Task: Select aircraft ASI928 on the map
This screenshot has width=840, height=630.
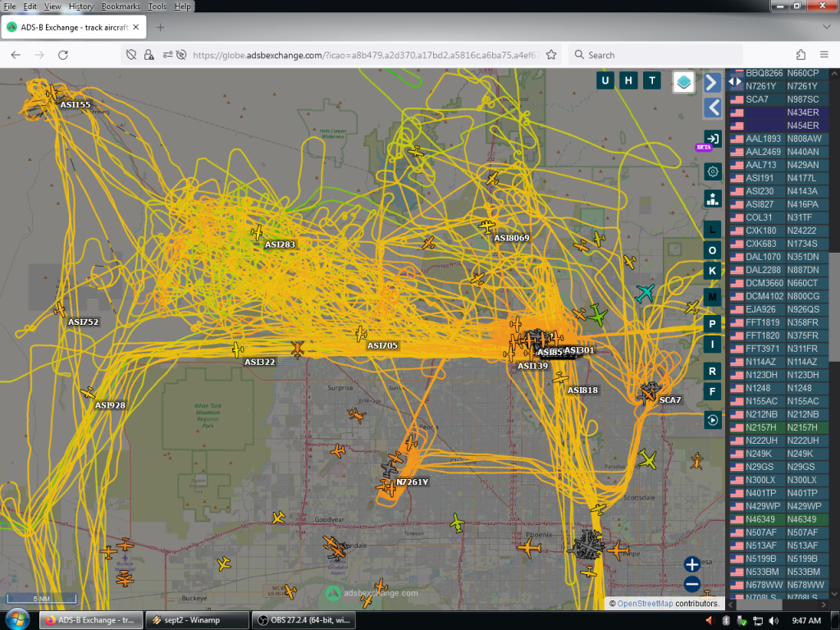Action: click(88, 393)
